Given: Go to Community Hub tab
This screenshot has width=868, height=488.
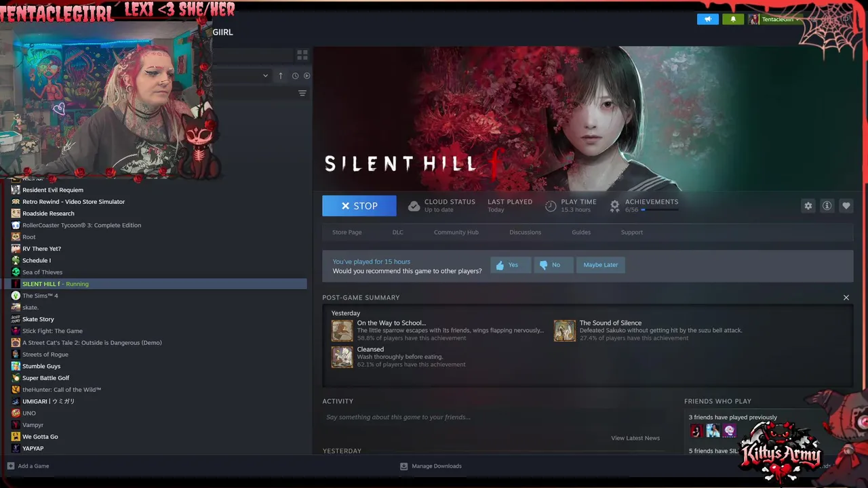Looking at the screenshot, I should point(456,232).
